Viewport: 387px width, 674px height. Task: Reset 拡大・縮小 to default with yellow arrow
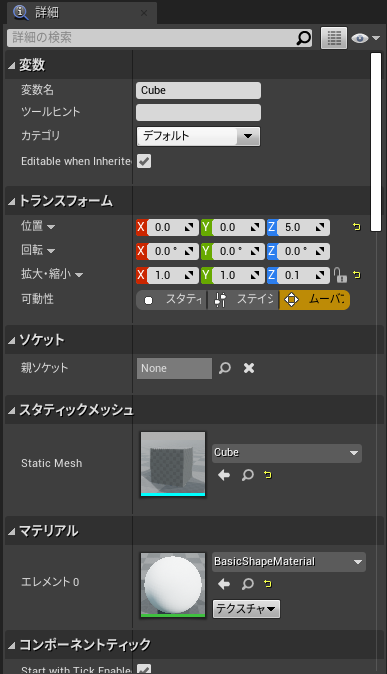356,275
